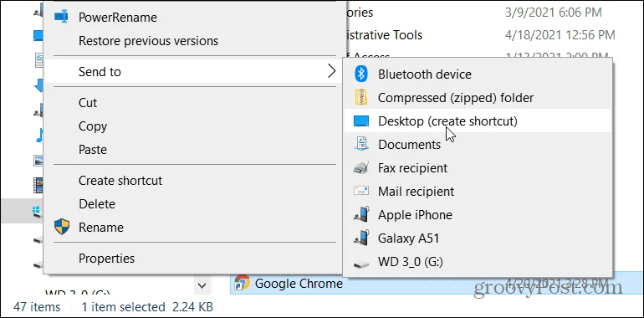This screenshot has width=644, height=318.
Task: Click the blue Desktop icon
Action: (x=361, y=121)
